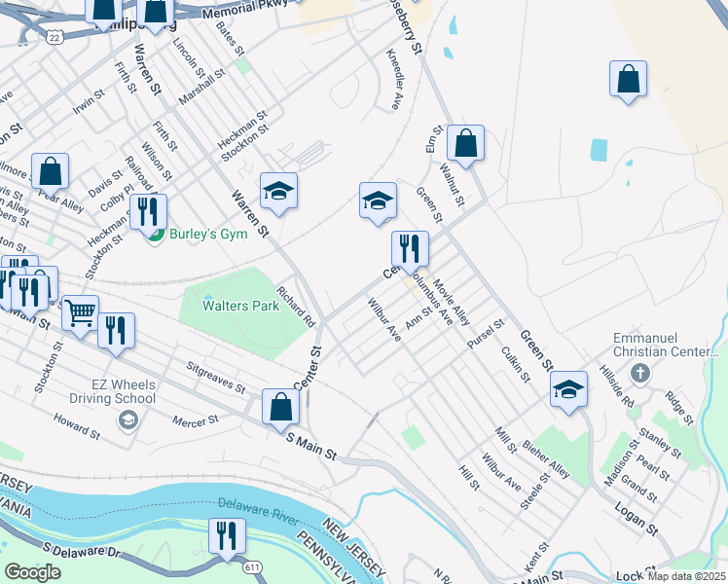Select the restaurant marker right of grocery cart

coord(116,332)
